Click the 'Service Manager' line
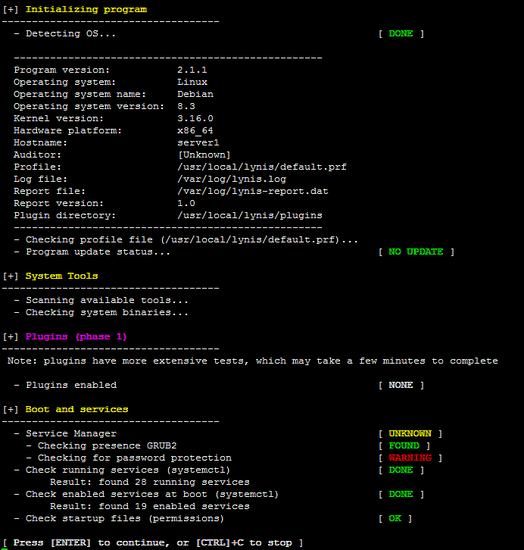The width and height of the screenshot is (524, 550). point(65,434)
